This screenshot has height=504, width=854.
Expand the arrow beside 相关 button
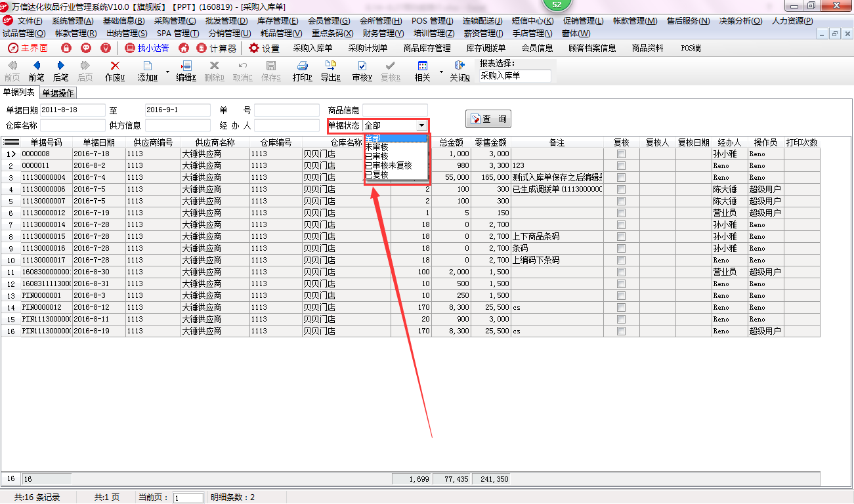441,71
